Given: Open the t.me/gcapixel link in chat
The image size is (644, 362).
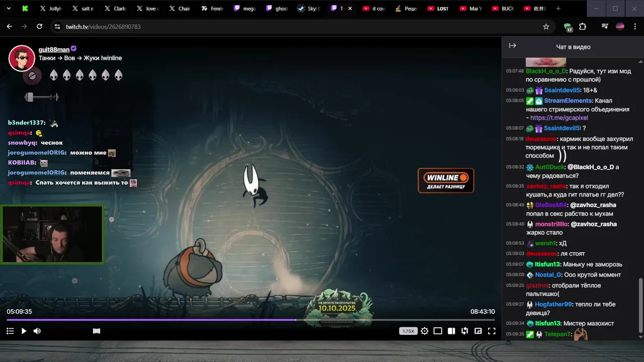Looking at the screenshot, I should pyautogui.click(x=559, y=118).
